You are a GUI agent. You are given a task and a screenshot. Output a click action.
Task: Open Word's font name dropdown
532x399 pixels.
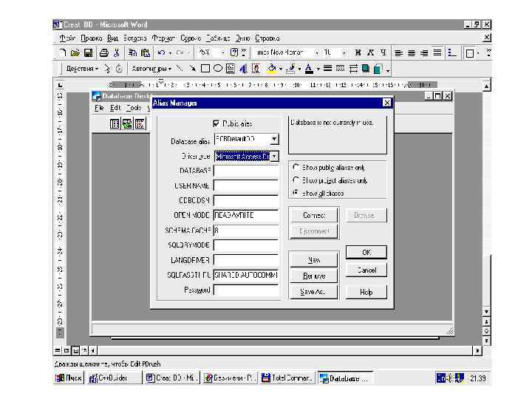click(316, 52)
